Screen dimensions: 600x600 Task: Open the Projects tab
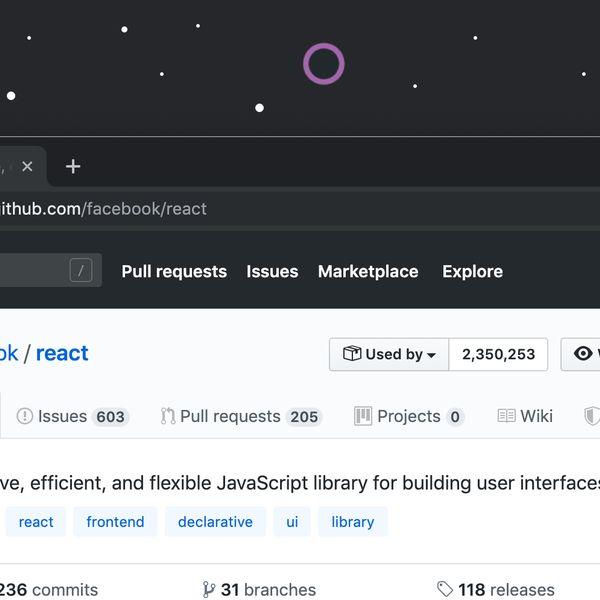tap(409, 416)
